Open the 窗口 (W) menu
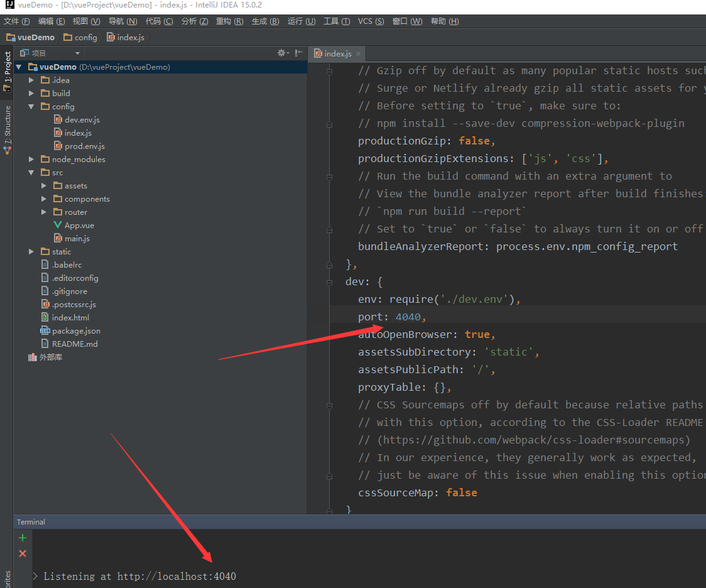The height and width of the screenshot is (588, 706). pyautogui.click(x=408, y=21)
